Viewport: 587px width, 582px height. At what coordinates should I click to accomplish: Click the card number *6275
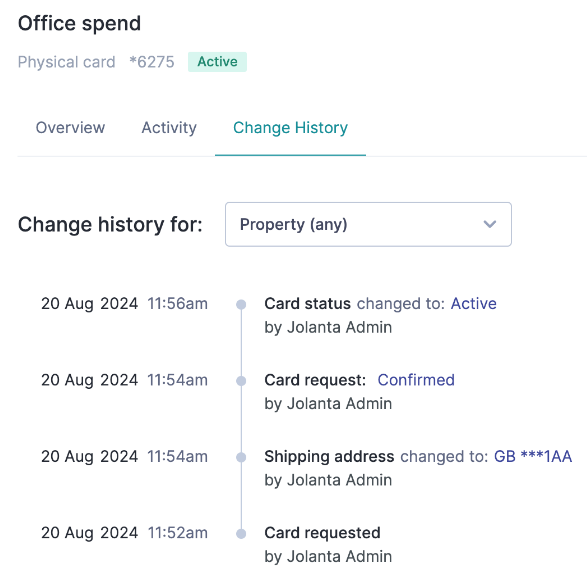tap(152, 62)
